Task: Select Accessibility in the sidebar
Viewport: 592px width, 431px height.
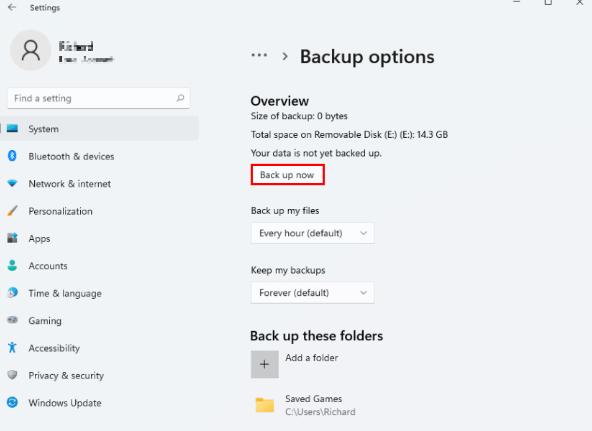Action: pos(99,348)
